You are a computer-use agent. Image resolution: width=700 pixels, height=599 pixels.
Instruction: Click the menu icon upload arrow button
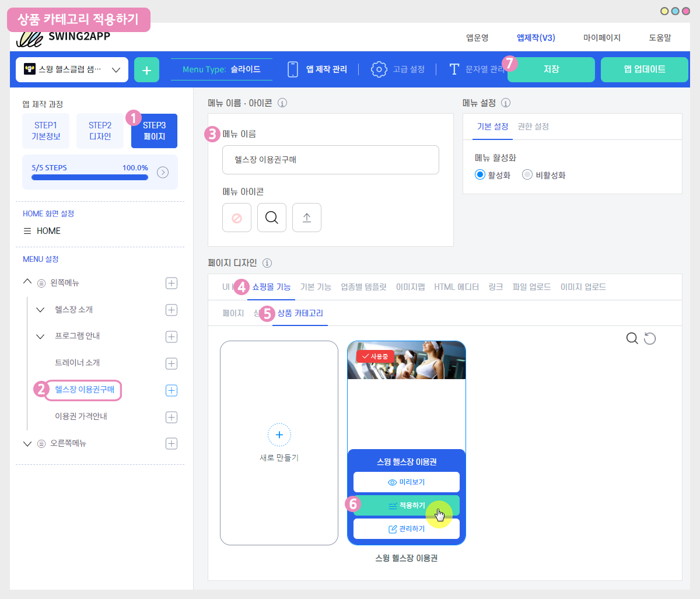[307, 218]
